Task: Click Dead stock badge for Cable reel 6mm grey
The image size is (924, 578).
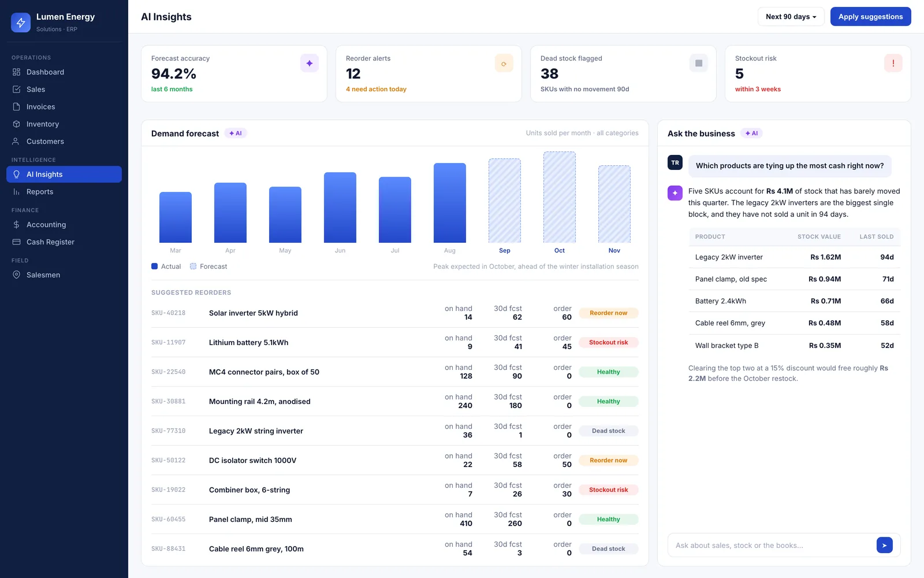Action: click(608, 549)
